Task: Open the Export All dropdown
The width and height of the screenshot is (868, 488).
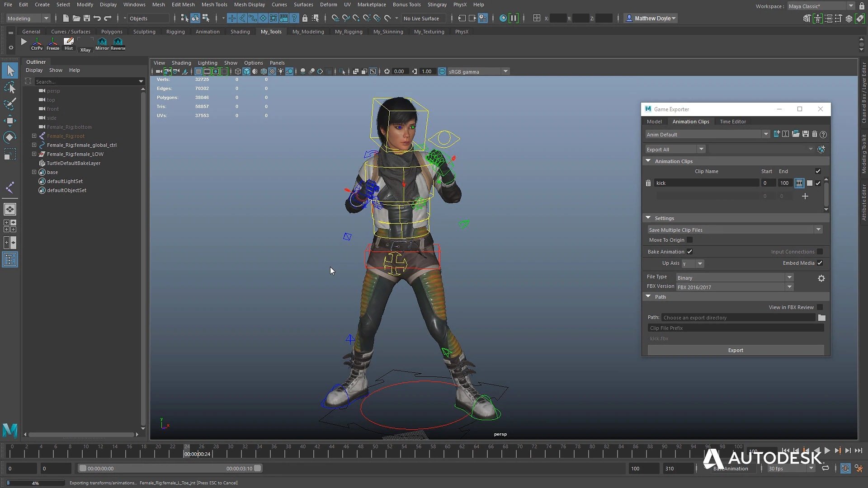Action: [x=700, y=149]
